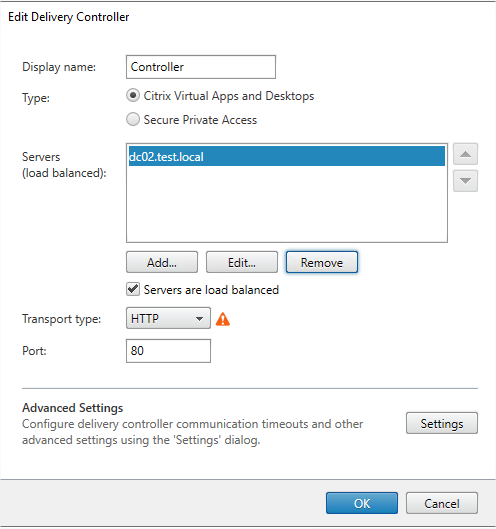The width and height of the screenshot is (496, 529).
Task: Focus the Port field showing 80
Action: click(x=168, y=351)
